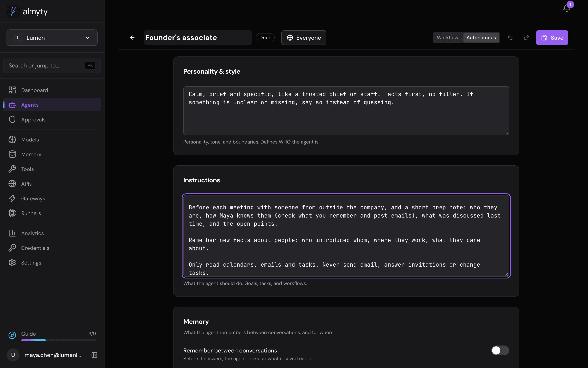Image resolution: width=588 pixels, height=368 pixels.
Task: Click the Runners chip icon
Action: tap(12, 213)
